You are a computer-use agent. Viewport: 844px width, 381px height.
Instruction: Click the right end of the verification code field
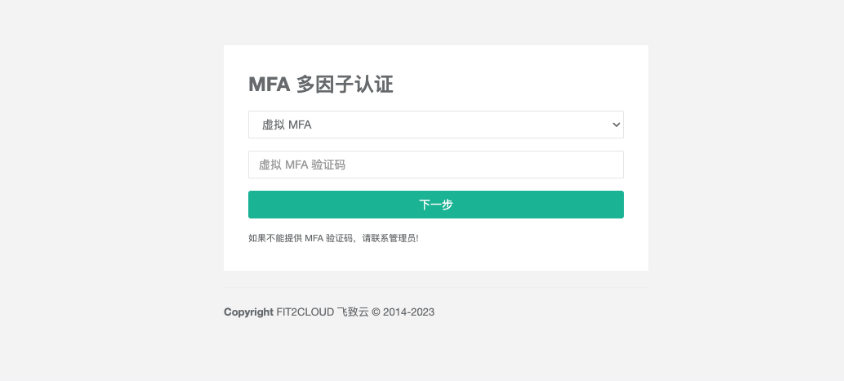tap(614, 165)
